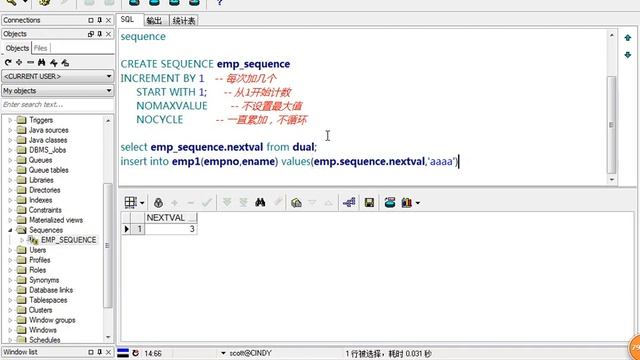The width and height of the screenshot is (640, 360).
Task: Expand the EMP_SEQUENCE node
Action: 22,240
